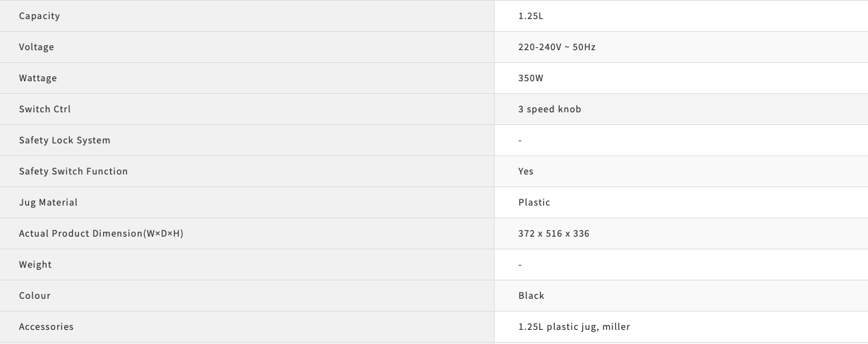Click the Capacity label cell
The image size is (868, 344).
pos(40,16)
